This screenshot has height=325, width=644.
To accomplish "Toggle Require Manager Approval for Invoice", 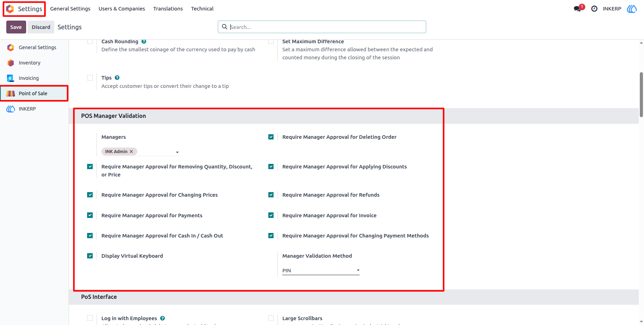I will (271, 216).
